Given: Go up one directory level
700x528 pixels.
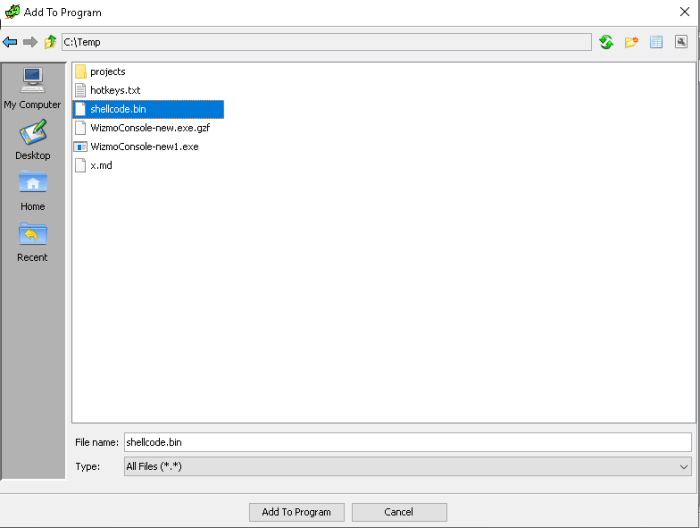Looking at the screenshot, I should tap(50, 42).
